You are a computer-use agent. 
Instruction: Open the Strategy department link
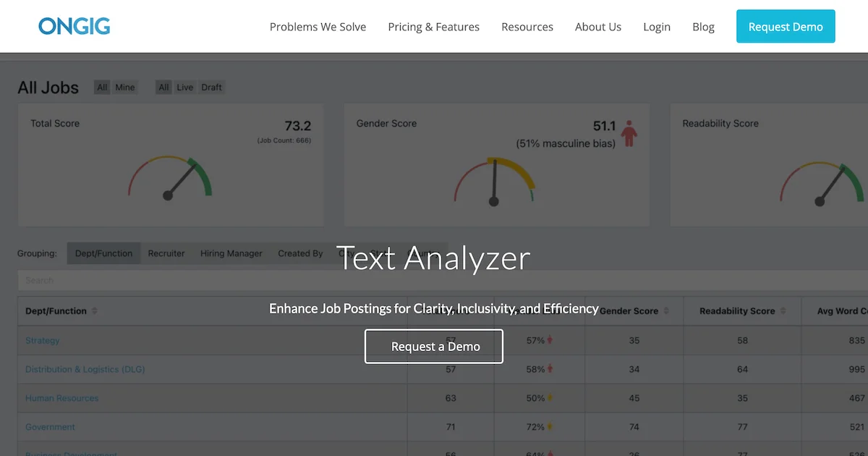click(43, 340)
